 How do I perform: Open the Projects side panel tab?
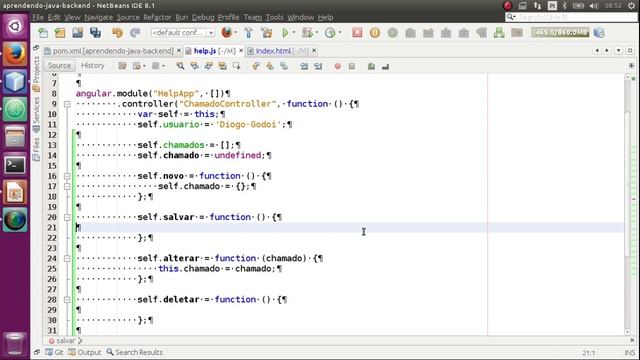pyautogui.click(x=36, y=73)
